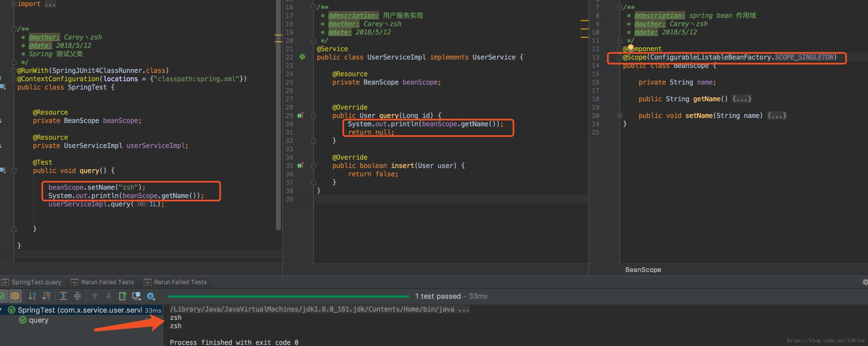
Task: Click the blue test runner settings gear
Action: (151, 296)
